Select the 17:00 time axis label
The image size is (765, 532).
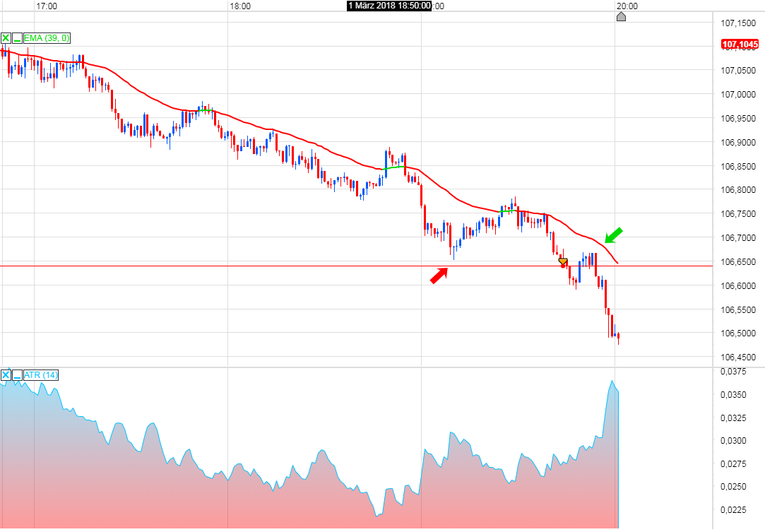(x=47, y=6)
